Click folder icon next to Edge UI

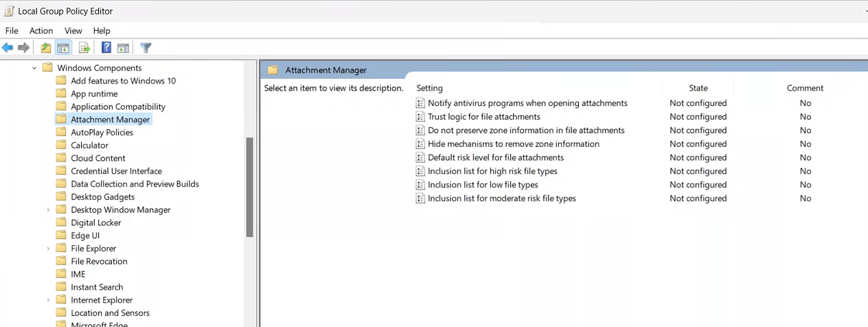61,236
